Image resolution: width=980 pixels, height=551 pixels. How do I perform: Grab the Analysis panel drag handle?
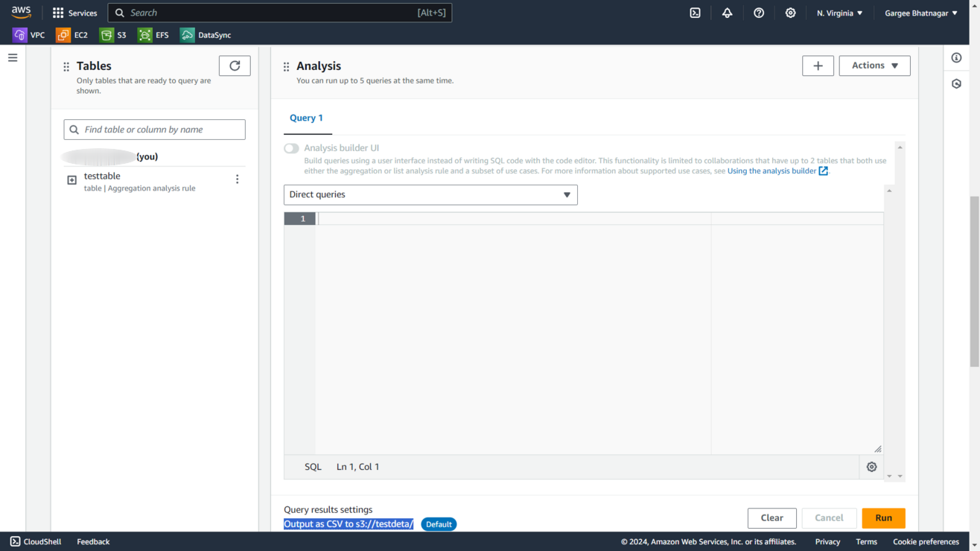[x=286, y=66]
